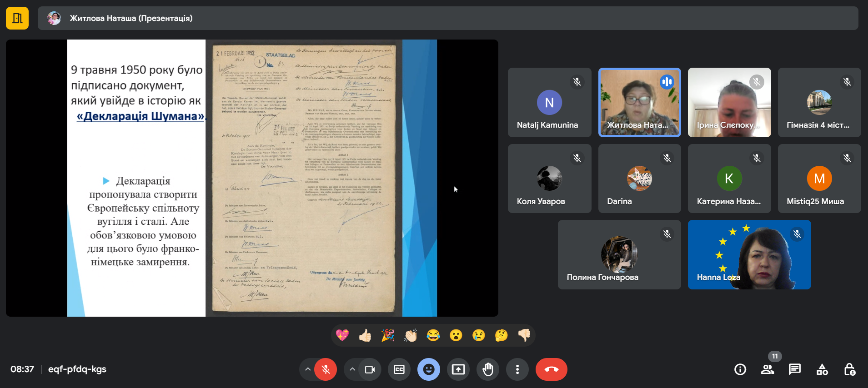Expand audio settings chevron beside microphone
Screen dimensions: 868x388
308,369
